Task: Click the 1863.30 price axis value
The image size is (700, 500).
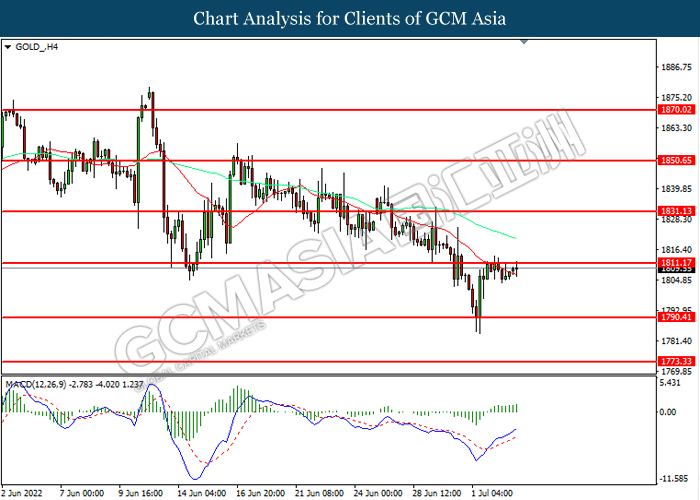Action: [x=676, y=128]
